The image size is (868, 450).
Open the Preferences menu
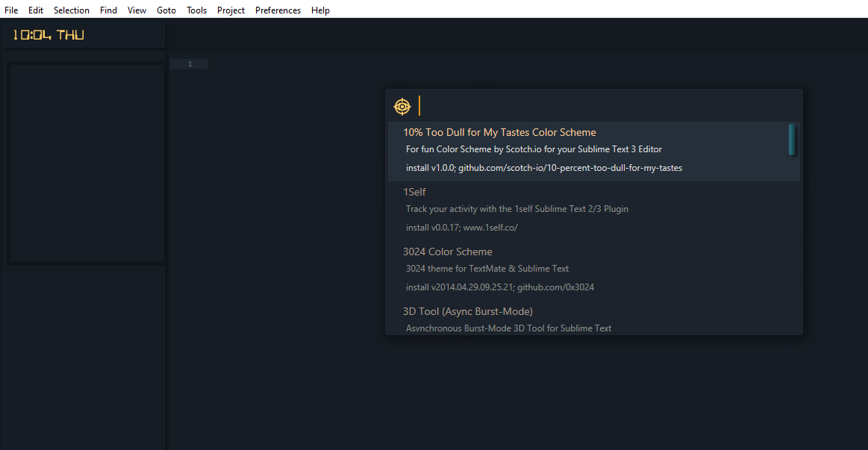click(x=278, y=10)
